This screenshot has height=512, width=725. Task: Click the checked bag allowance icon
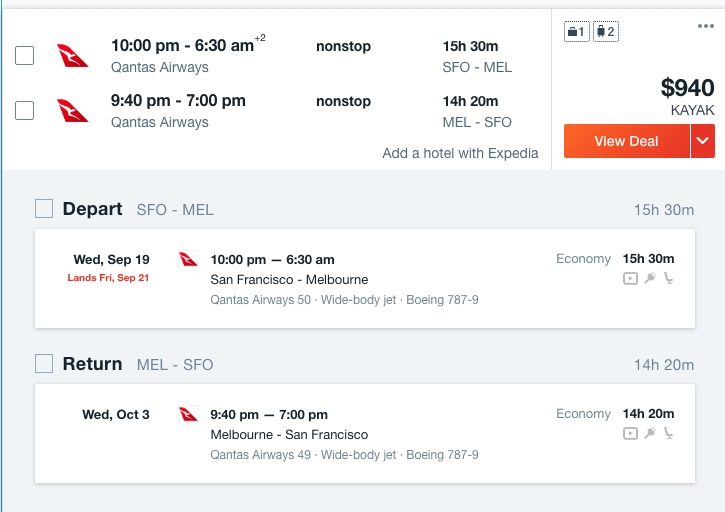pyautogui.click(x=606, y=31)
